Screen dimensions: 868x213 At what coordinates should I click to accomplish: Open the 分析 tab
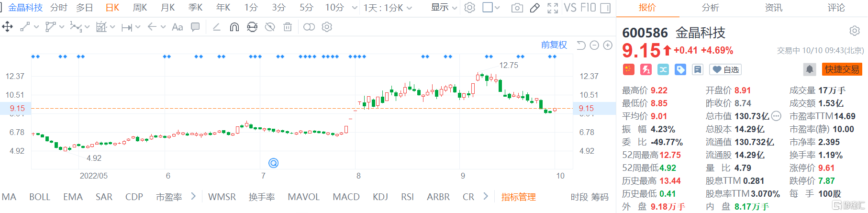click(x=710, y=8)
